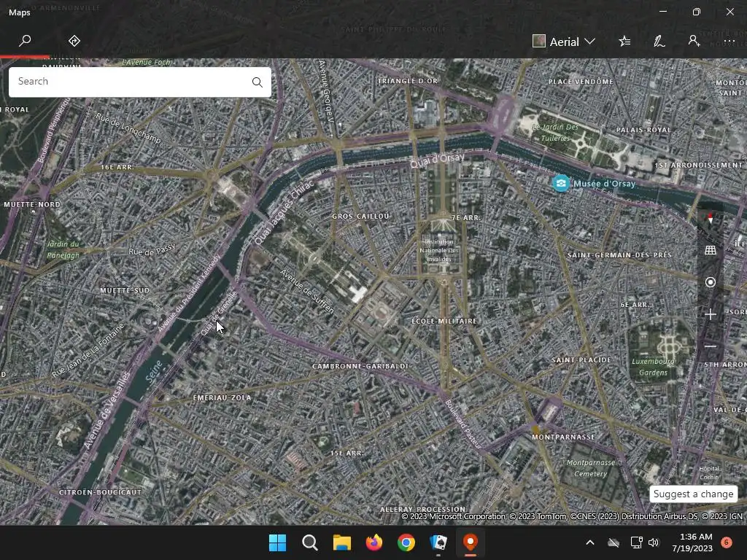Click the Quai Jacques Chirac label
Image resolution: width=747 pixels, height=560 pixels.
click(x=285, y=212)
